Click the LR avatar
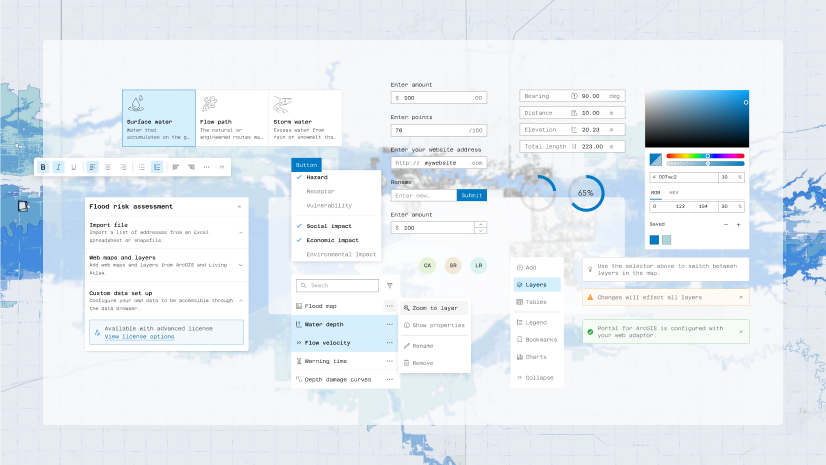The height and width of the screenshot is (465, 826). pyautogui.click(x=479, y=265)
